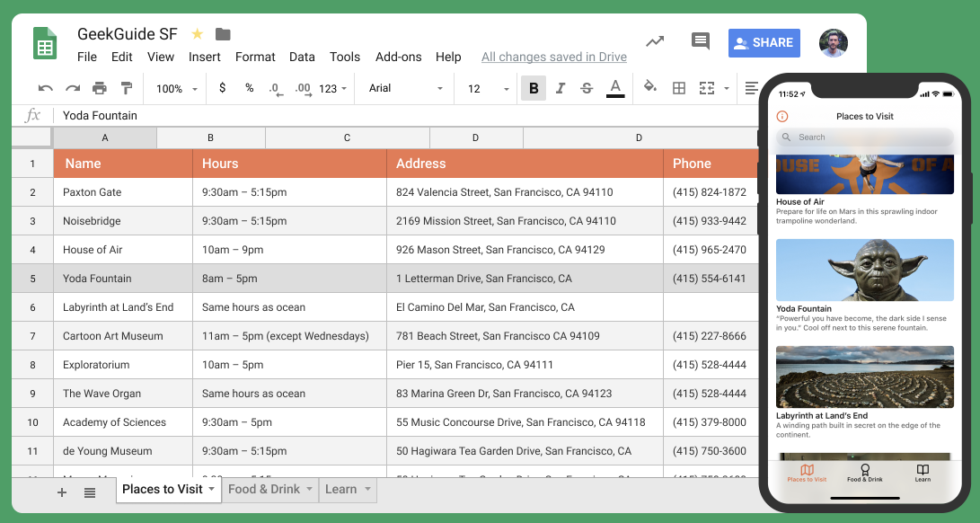Tap the Learn tab in phone app
The image size is (980, 523).
[923, 473]
